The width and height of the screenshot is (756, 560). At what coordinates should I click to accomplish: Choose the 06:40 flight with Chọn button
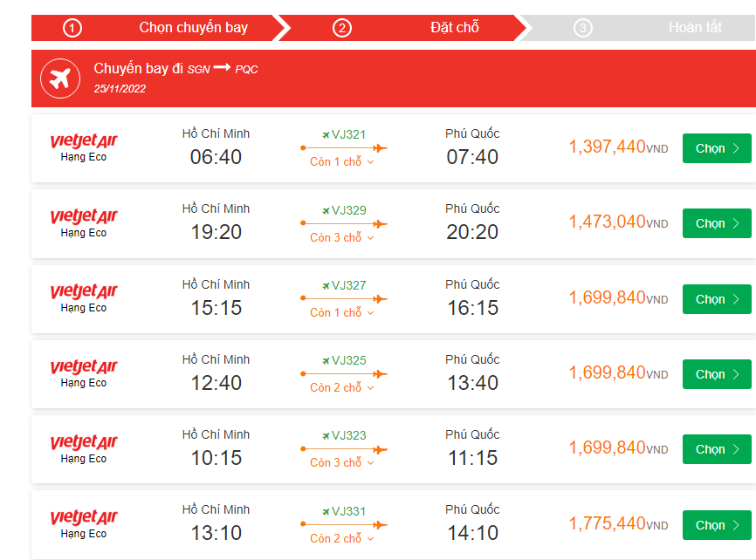[717, 148]
